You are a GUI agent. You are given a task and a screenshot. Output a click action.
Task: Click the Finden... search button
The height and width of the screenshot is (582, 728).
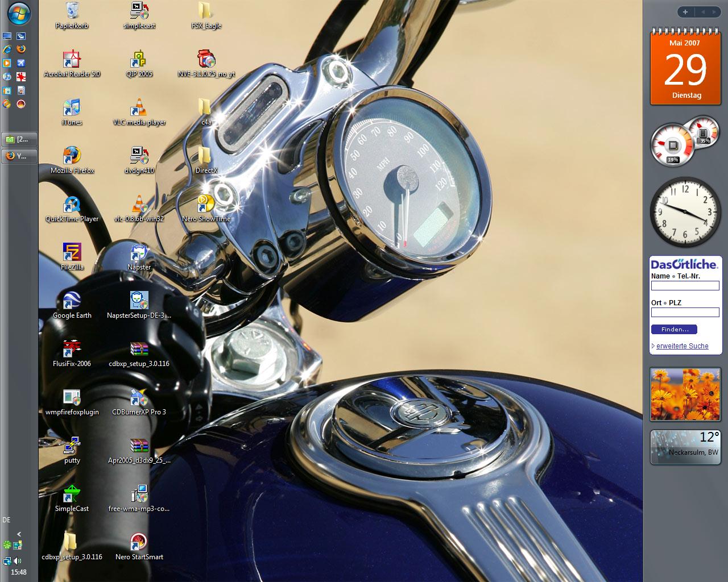point(674,329)
